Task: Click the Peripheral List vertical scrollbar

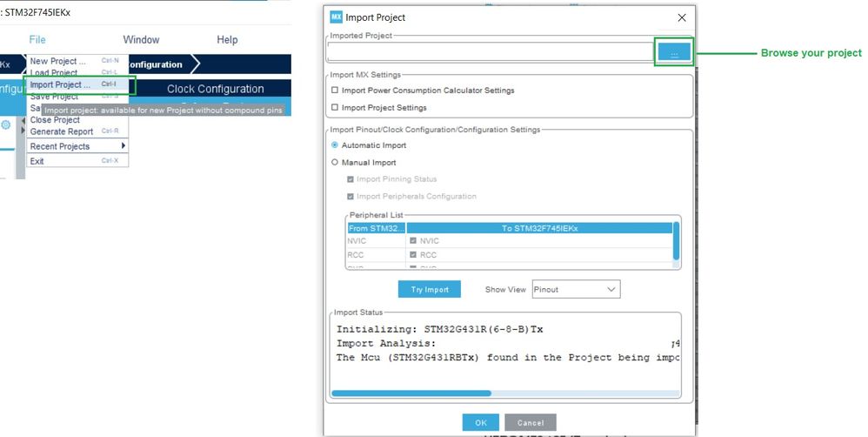Action: (676, 241)
